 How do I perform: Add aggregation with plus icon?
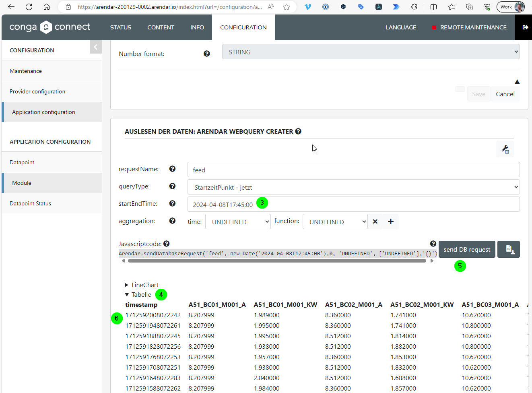point(391,221)
